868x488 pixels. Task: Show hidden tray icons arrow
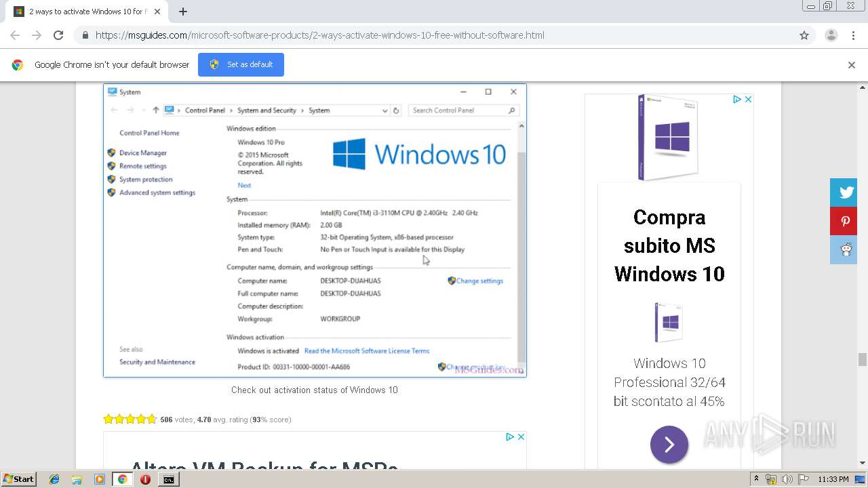(756, 479)
